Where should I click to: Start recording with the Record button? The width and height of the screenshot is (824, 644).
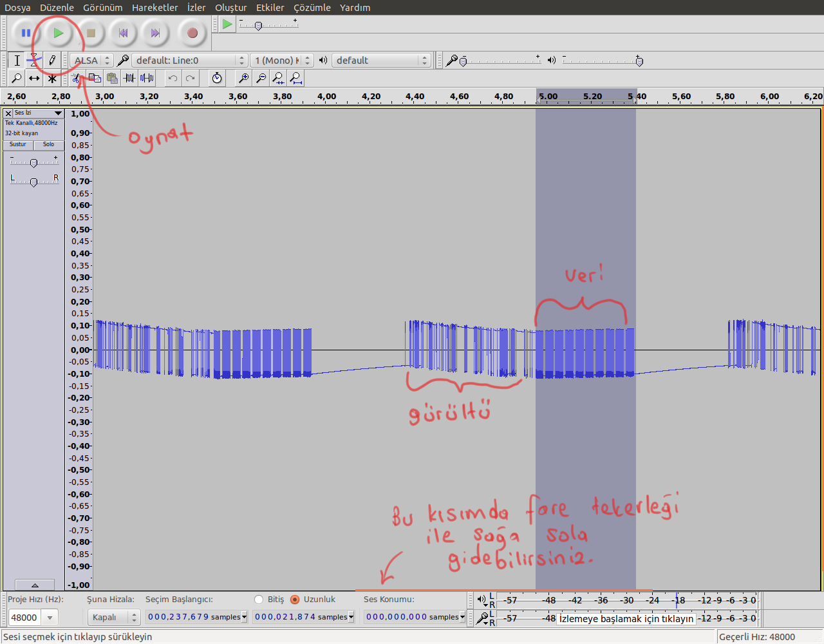pyautogui.click(x=192, y=33)
